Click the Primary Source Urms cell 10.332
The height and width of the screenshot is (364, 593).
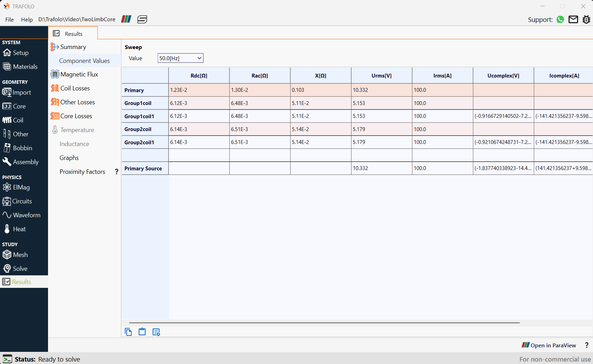(x=382, y=168)
